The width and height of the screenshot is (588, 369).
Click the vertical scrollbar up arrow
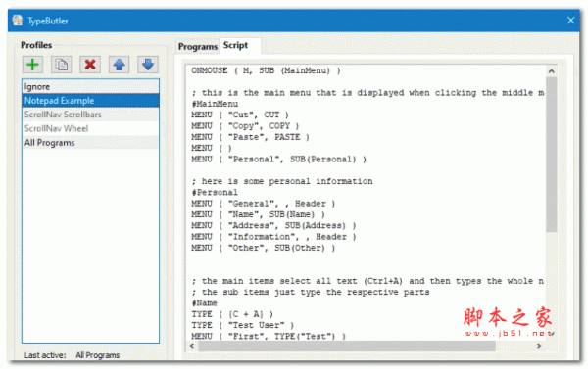click(551, 70)
